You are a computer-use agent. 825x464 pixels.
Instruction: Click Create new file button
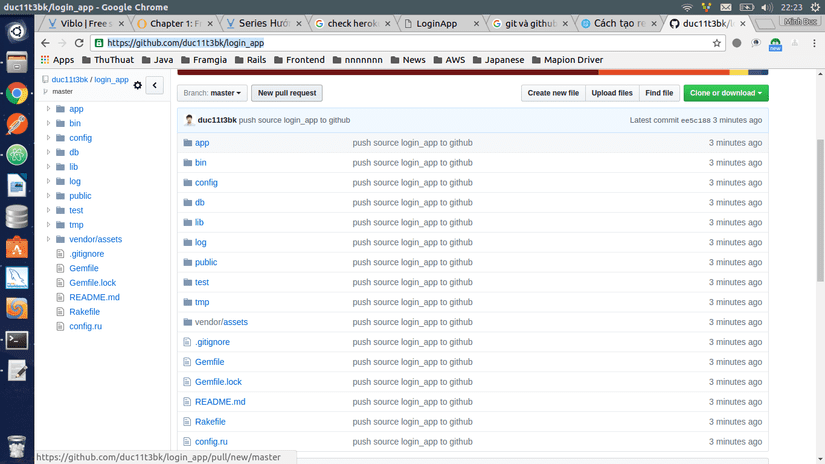point(553,93)
